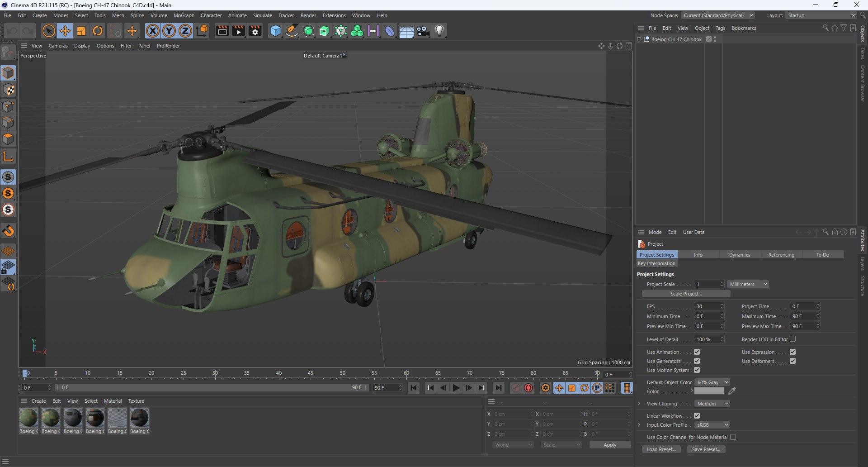
Task: Switch to the Referencing tab
Action: (781, 255)
